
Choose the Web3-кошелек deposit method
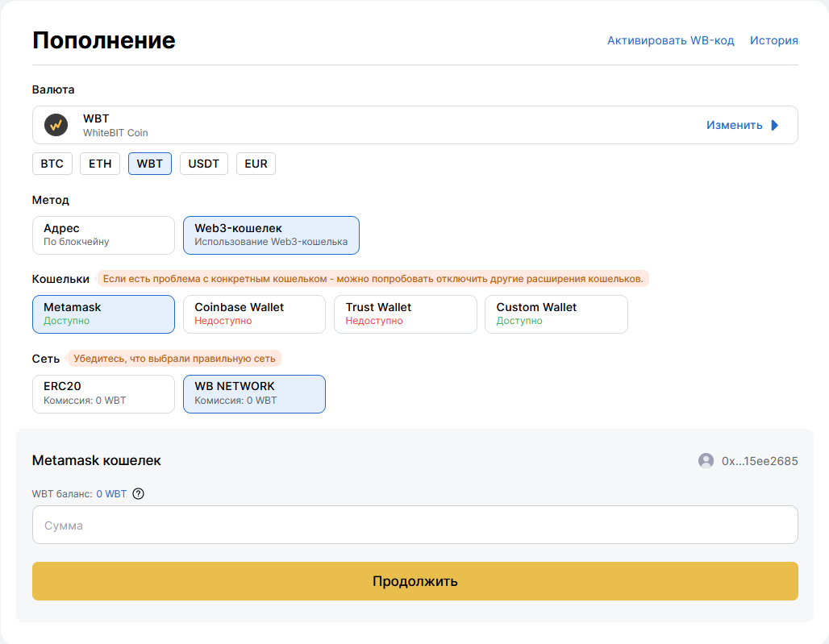click(271, 235)
